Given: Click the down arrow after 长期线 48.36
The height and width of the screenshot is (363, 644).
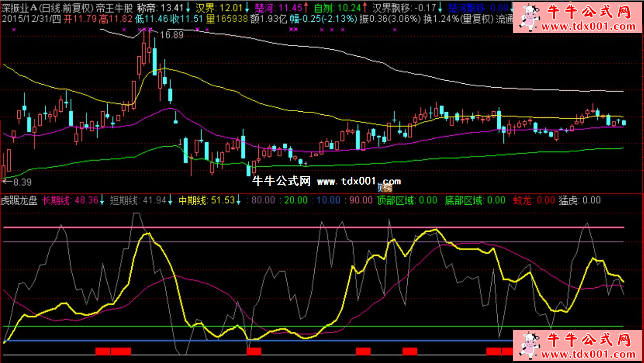Looking at the screenshot, I should pyautogui.click(x=102, y=200).
